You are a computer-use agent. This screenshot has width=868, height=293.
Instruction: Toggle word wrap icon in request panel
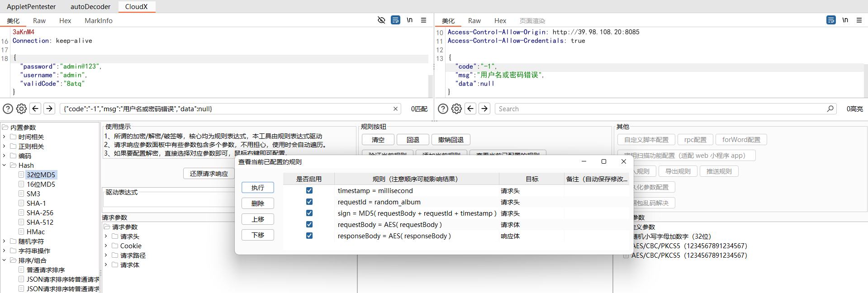tap(395, 20)
